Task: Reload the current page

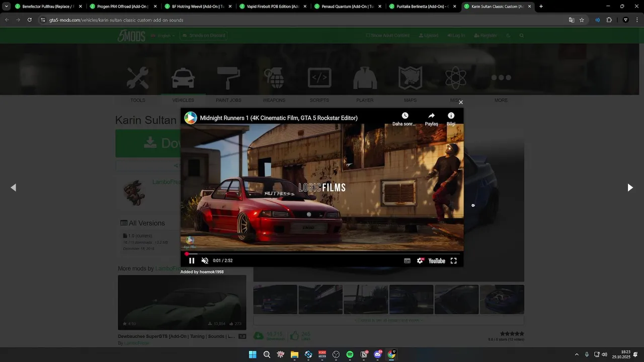Action: coord(30,20)
